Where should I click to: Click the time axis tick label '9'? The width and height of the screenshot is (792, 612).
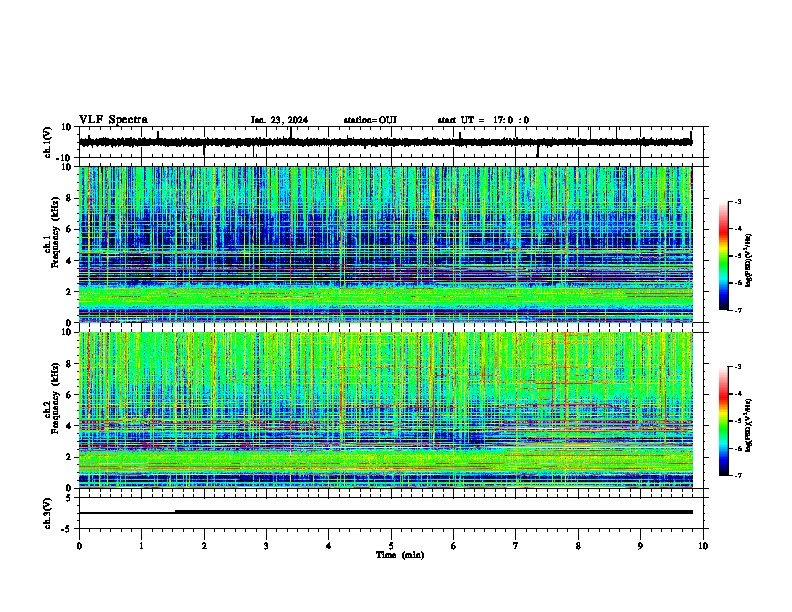point(640,546)
